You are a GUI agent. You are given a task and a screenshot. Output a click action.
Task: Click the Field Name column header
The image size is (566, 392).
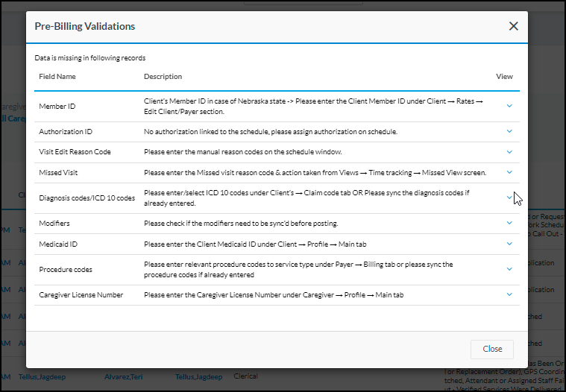click(57, 77)
